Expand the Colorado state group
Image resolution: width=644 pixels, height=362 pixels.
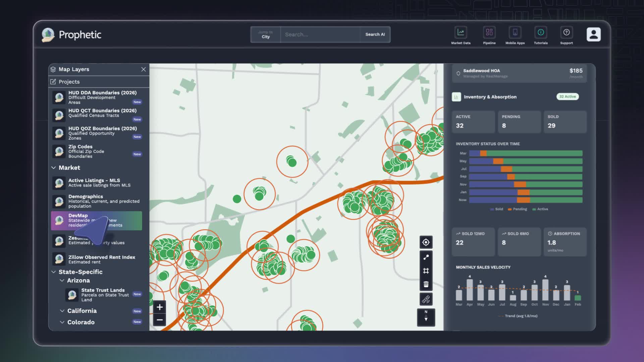[x=80, y=322]
